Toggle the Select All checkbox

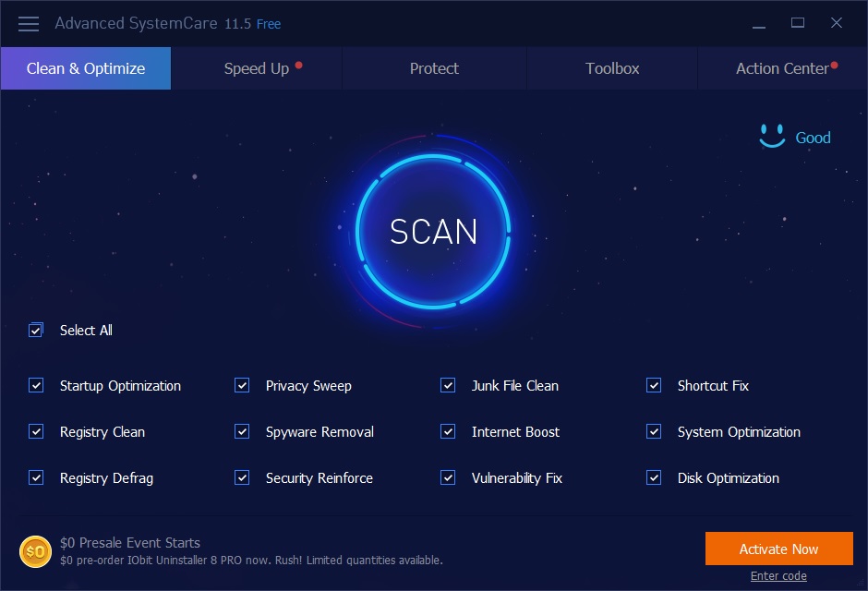[x=36, y=330]
